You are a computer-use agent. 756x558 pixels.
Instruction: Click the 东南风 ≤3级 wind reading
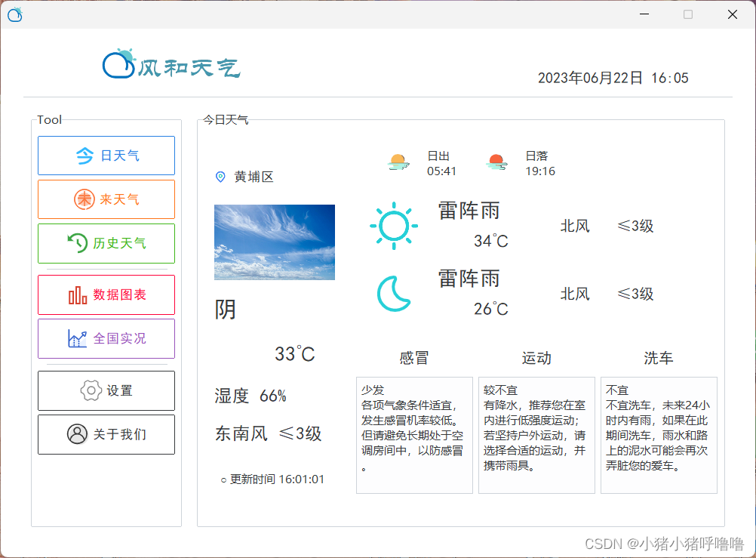click(x=268, y=433)
